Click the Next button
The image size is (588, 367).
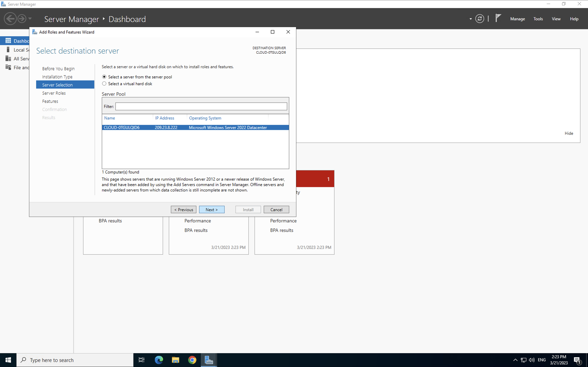click(211, 209)
